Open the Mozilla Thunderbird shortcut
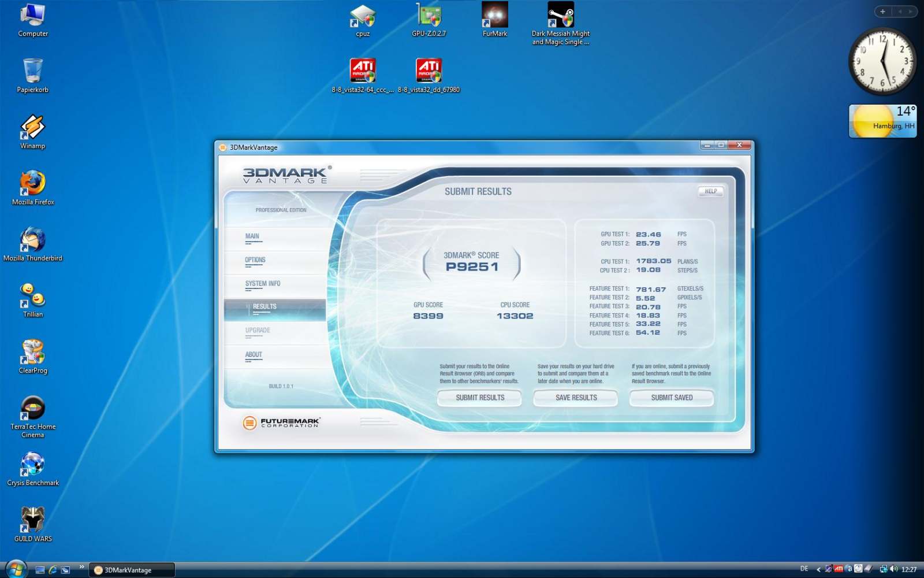The image size is (924, 578). 33,244
